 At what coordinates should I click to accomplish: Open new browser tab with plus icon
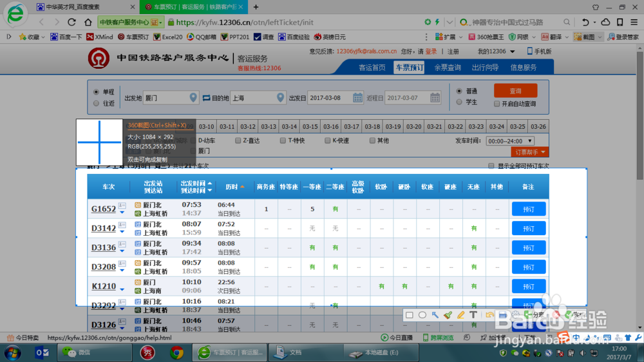[256, 7]
